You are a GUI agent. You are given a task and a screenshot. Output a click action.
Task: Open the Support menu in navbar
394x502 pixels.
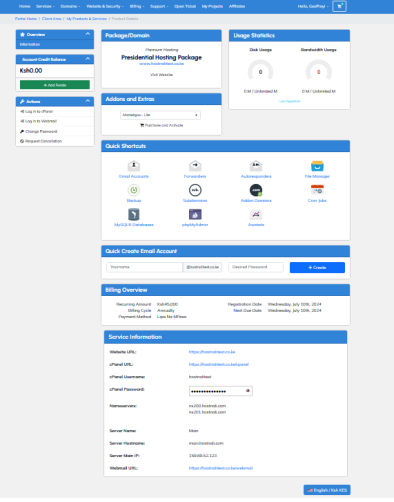click(x=159, y=6)
